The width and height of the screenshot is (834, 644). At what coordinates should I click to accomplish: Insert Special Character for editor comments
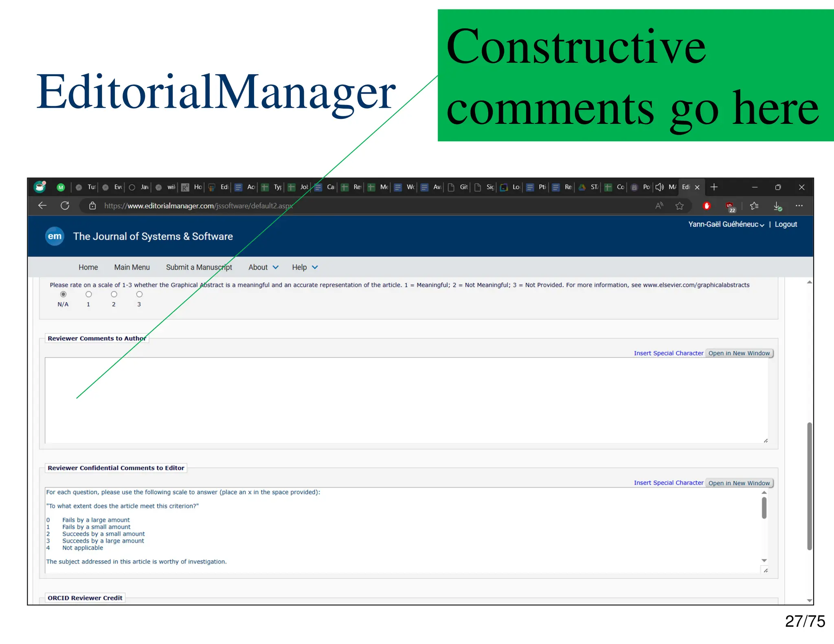coord(668,482)
